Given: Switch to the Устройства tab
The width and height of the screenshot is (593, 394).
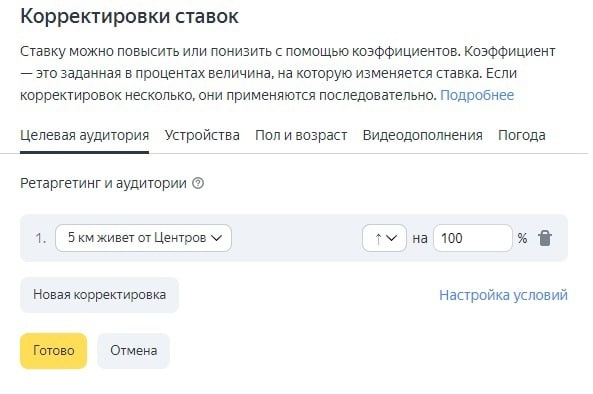Looking at the screenshot, I should tap(202, 135).
